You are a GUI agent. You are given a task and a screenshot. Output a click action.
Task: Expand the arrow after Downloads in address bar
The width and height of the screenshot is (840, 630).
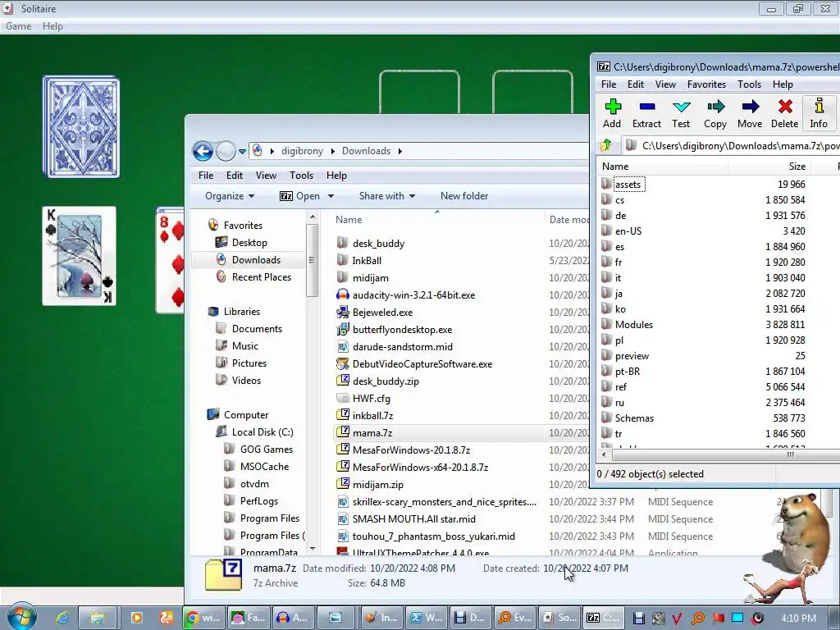(x=399, y=151)
